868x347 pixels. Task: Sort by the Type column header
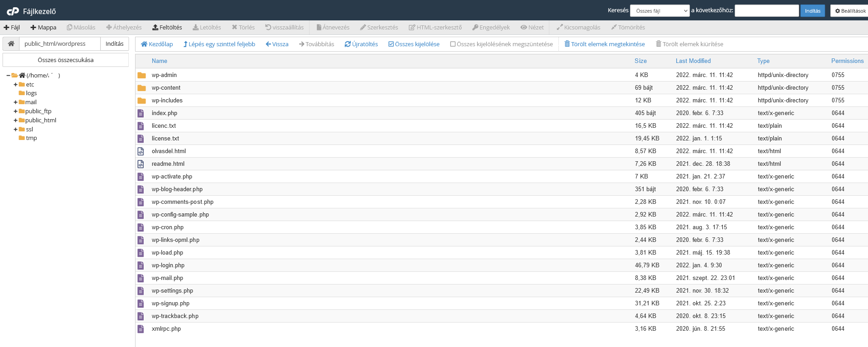point(763,61)
